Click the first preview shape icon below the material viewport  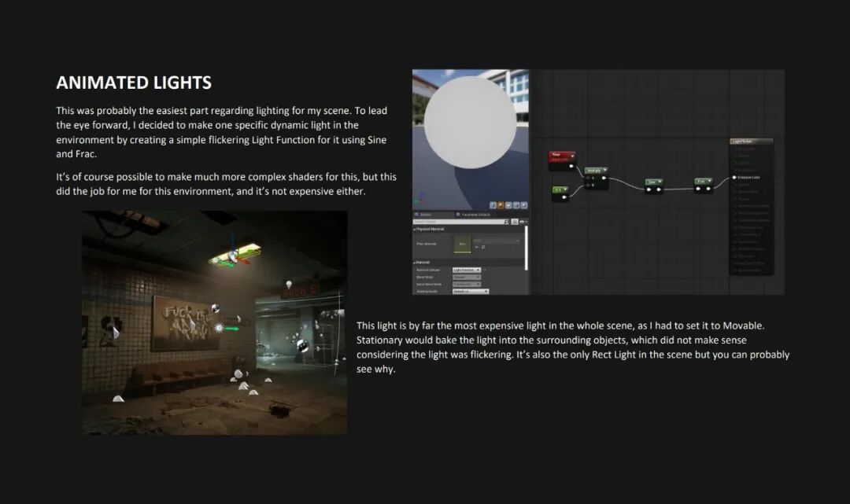tap(493, 205)
